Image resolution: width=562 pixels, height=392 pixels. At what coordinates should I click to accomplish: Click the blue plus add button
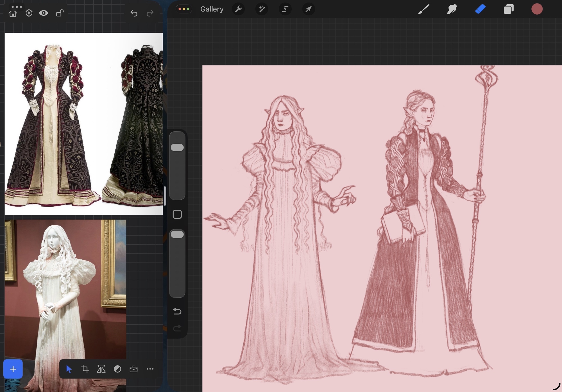point(13,369)
